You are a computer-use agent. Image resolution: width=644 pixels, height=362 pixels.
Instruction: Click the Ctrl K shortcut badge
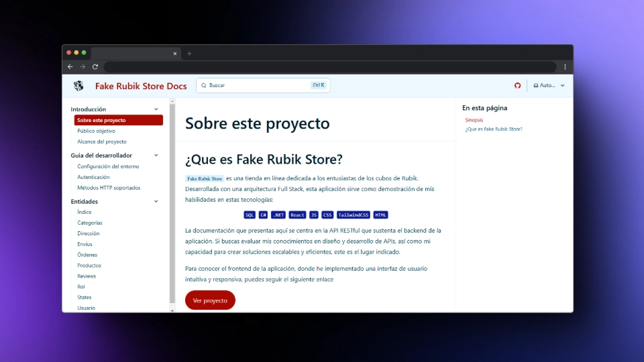pos(318,85)
